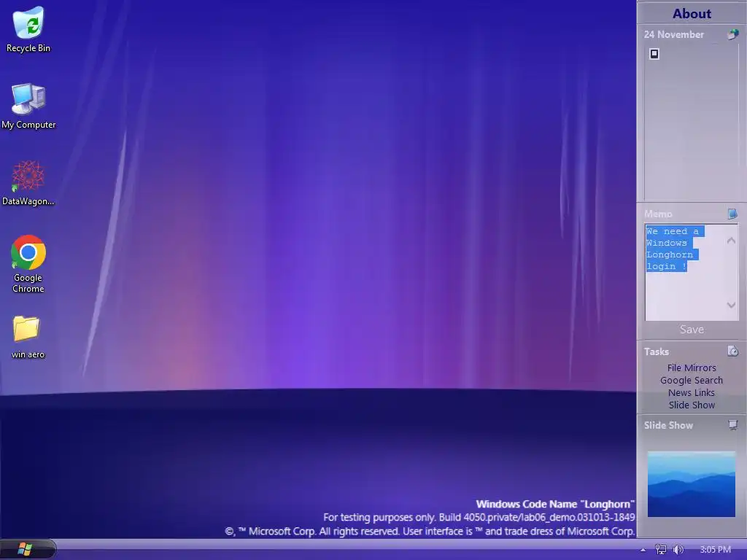Click the Slide Show panel heading
The width and height of the screenshot is (747, 560).
tap(668, 425)
